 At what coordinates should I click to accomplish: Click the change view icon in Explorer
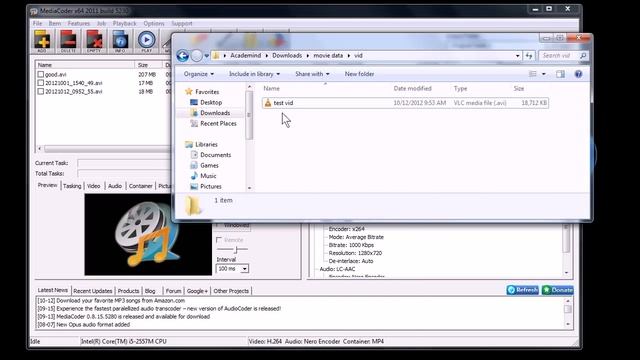(x=533, y=74)
